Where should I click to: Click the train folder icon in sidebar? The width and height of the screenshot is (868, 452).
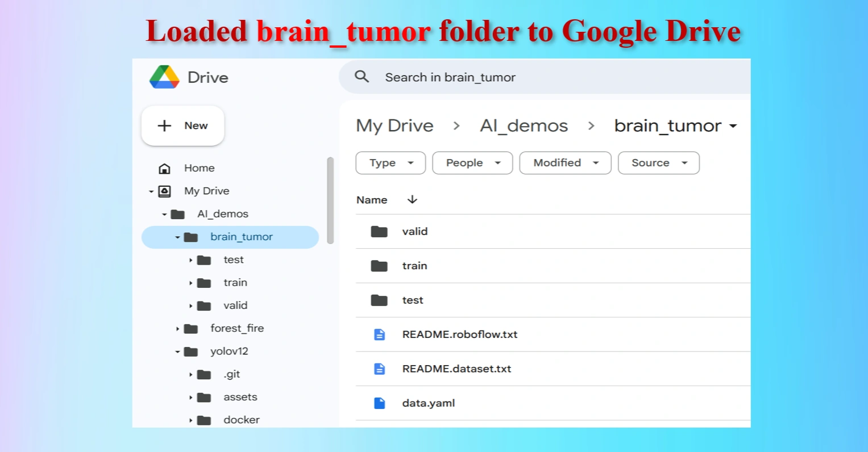204,283
